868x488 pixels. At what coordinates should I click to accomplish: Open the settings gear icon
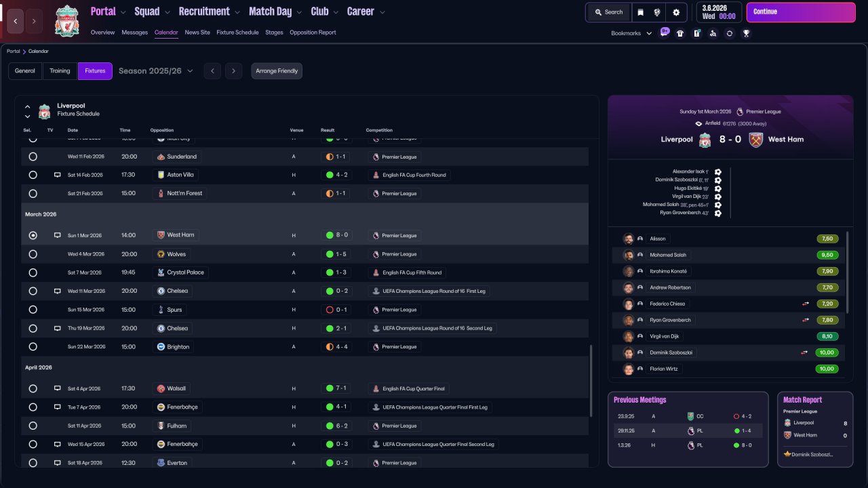coord(676,12)
